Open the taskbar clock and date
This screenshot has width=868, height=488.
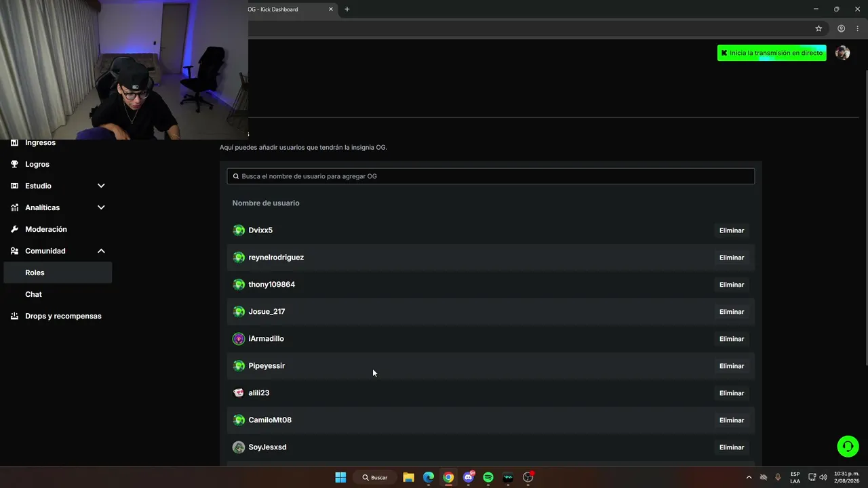tap(846, 477)
